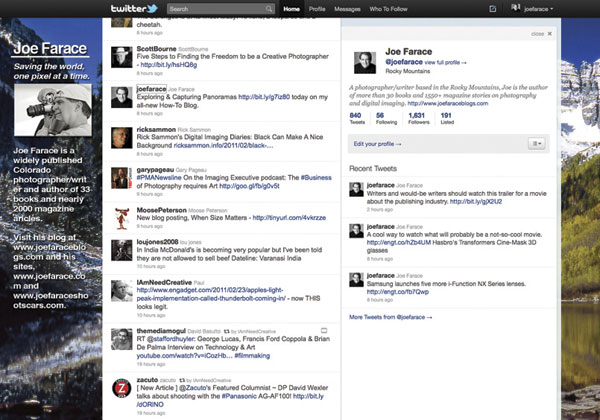The width and height of the screenshot is (600, 420).
Task: Click the #filmmaking hashtag
Action: (252, 356)
